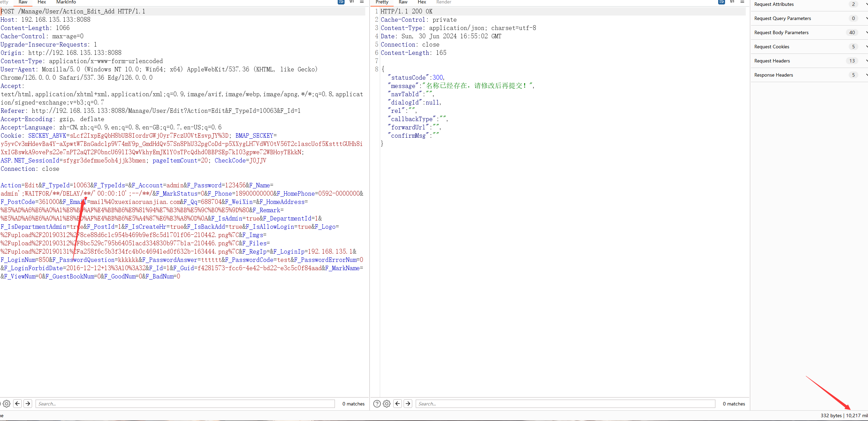Open the MarkInfo request tab
This screenshot has width=868, height=421.
coord(66,2)
